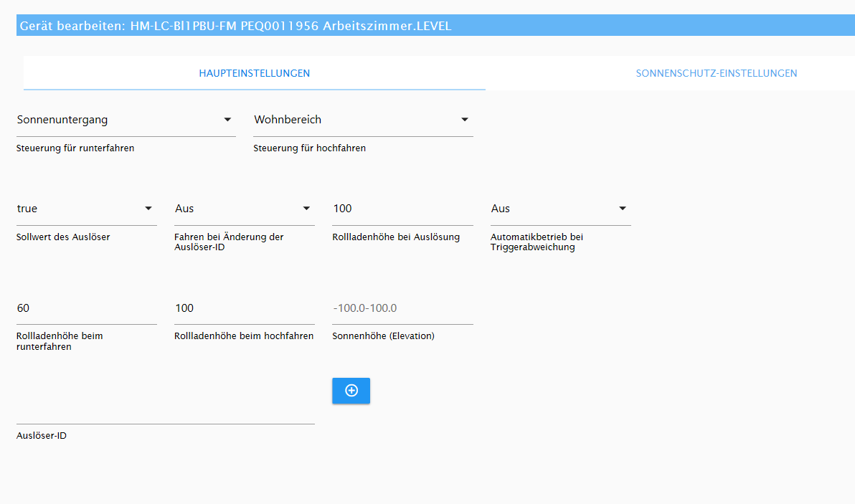Click the Sonnenhöhe (Elevation) label text
The height and width of the screenshot is (504, 855).
pyautogui.click(x=384, y=336)
